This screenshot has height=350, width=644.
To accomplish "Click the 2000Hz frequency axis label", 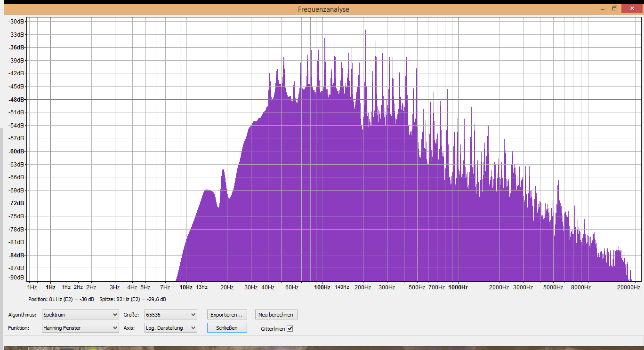I will coord(499,287).
